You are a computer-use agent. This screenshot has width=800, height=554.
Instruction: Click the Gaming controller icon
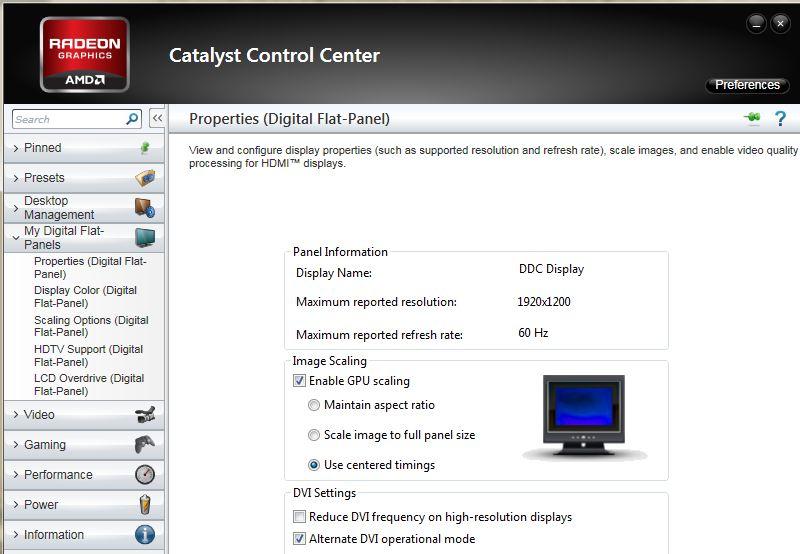point(145,445)
